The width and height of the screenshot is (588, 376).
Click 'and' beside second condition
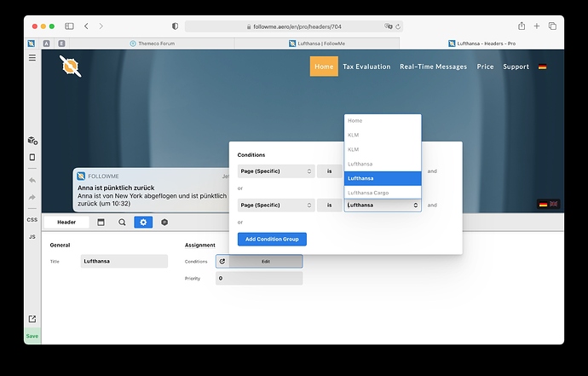[x=432, y=205]
